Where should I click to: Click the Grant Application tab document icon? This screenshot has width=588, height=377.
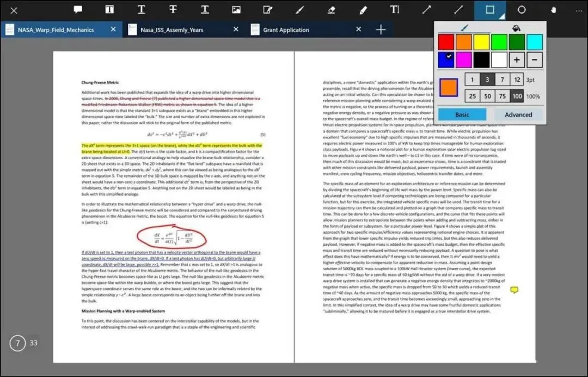[x=255, y=29]
